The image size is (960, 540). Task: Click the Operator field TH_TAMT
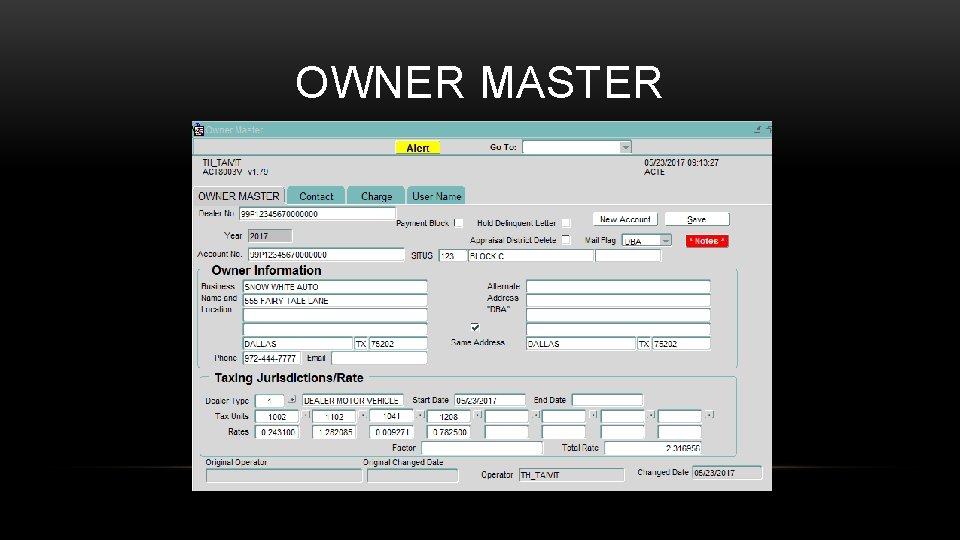point(571,475)
